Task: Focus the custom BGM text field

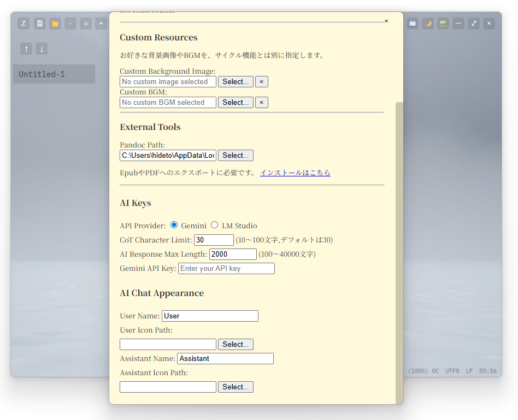Action: click(168, 102)
